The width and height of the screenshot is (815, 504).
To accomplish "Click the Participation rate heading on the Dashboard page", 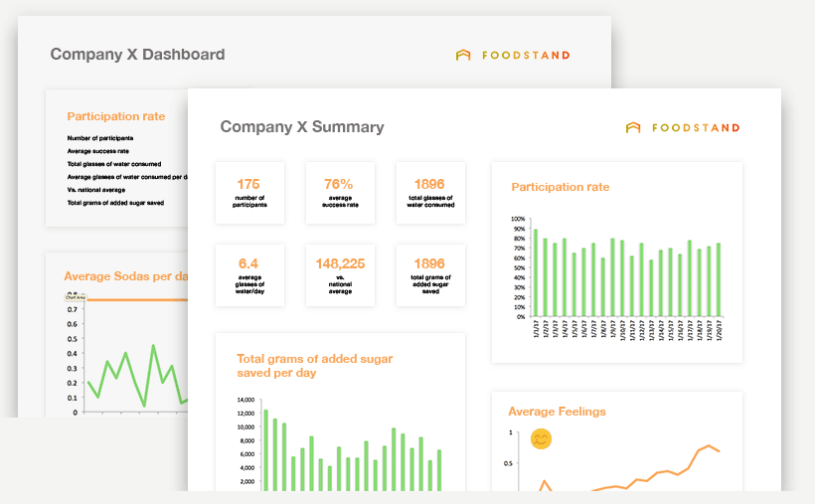I will tap(115, 116).
